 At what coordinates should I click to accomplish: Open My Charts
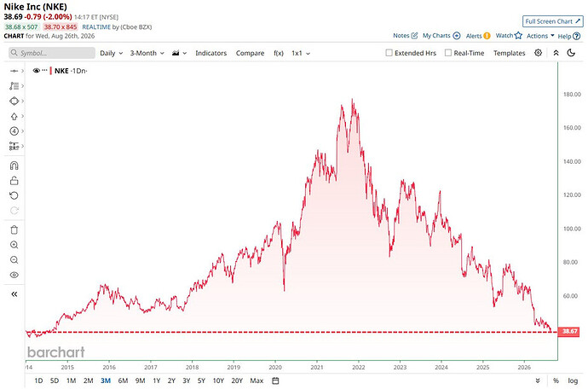(x=441, y=36)
